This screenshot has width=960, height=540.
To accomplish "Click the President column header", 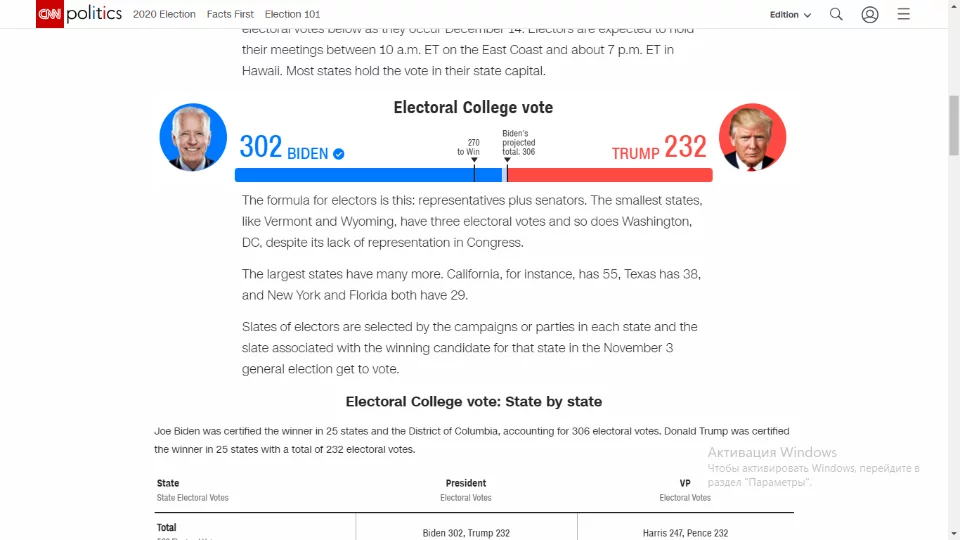I will coord(466,483).
